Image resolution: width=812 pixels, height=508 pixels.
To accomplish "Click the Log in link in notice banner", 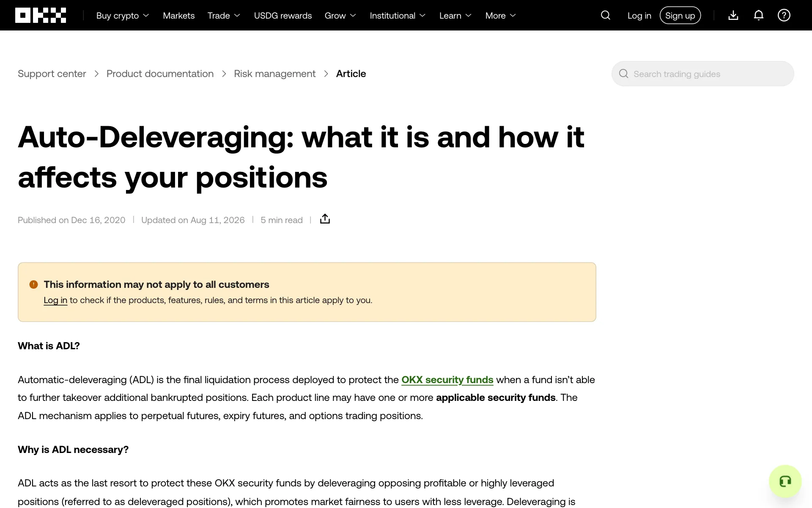I will click(55, 300).
